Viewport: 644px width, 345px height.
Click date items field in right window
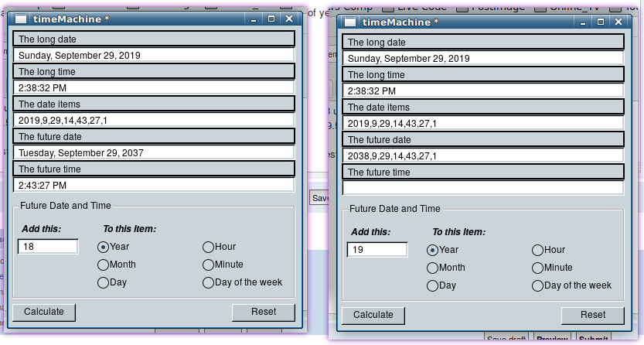pos(483,123)
